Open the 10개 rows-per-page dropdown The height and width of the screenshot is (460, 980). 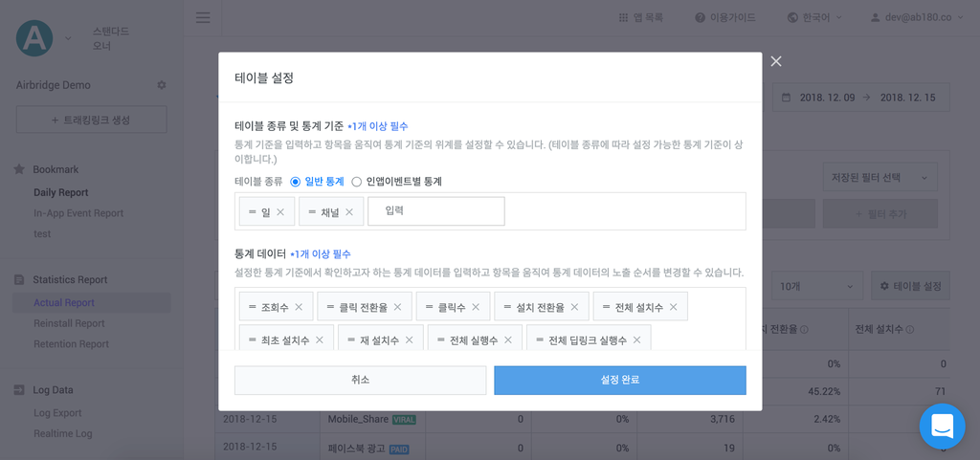coord(817,286)
